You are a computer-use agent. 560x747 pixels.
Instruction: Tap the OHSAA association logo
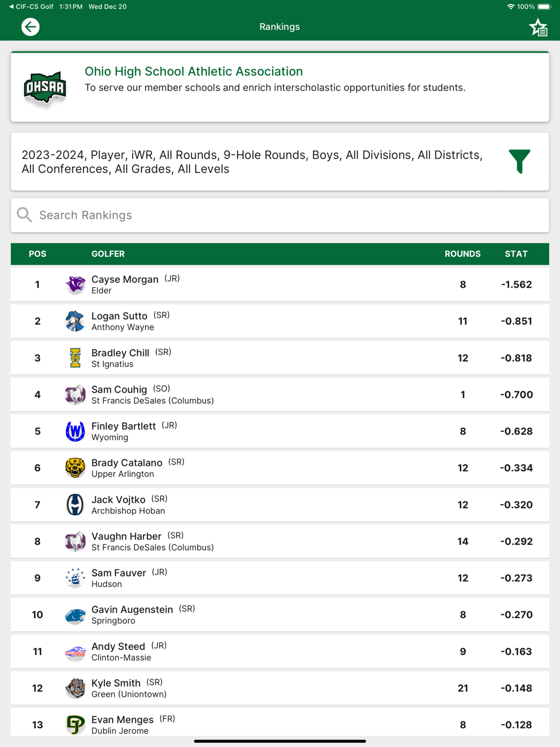pyautogui.click(x=45, y=88)
